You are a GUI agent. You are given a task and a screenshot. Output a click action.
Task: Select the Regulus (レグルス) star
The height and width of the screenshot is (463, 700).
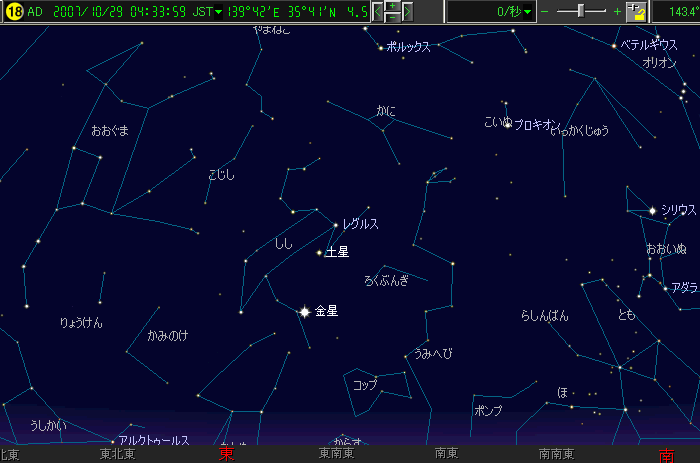click(335, 224)
